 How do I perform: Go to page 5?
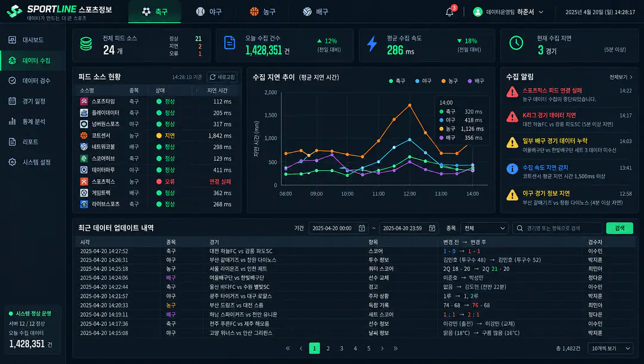(369, 349)
